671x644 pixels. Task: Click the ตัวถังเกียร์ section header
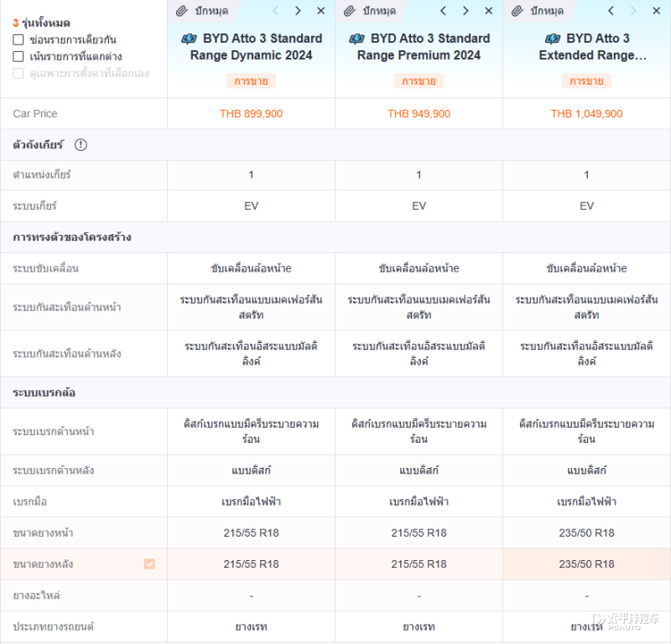(335, 145)
